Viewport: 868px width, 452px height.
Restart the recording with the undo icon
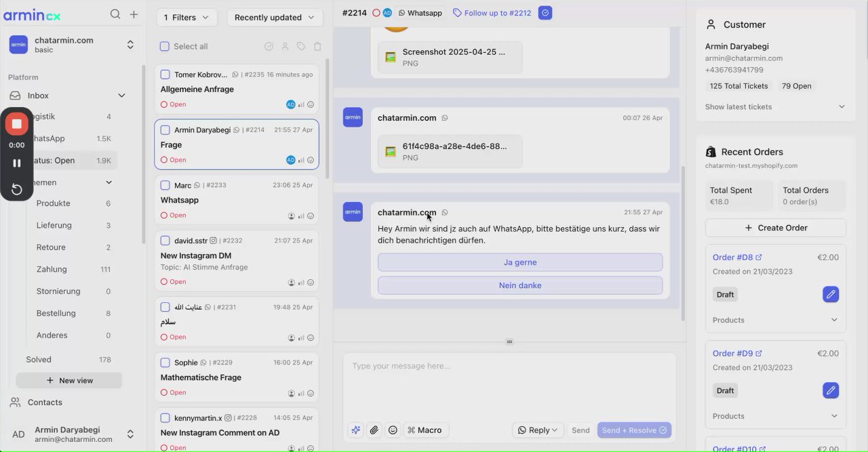tap(17, 189)
